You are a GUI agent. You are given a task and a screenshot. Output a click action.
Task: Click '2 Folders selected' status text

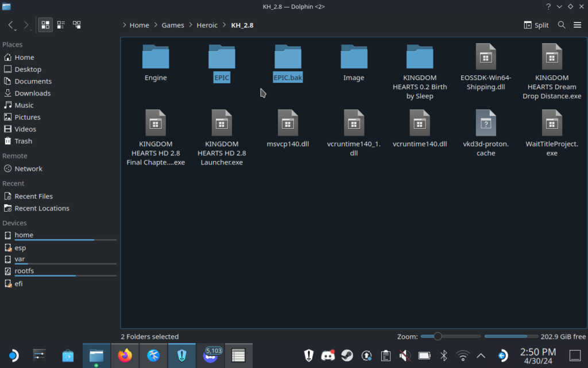click(150, 337)
